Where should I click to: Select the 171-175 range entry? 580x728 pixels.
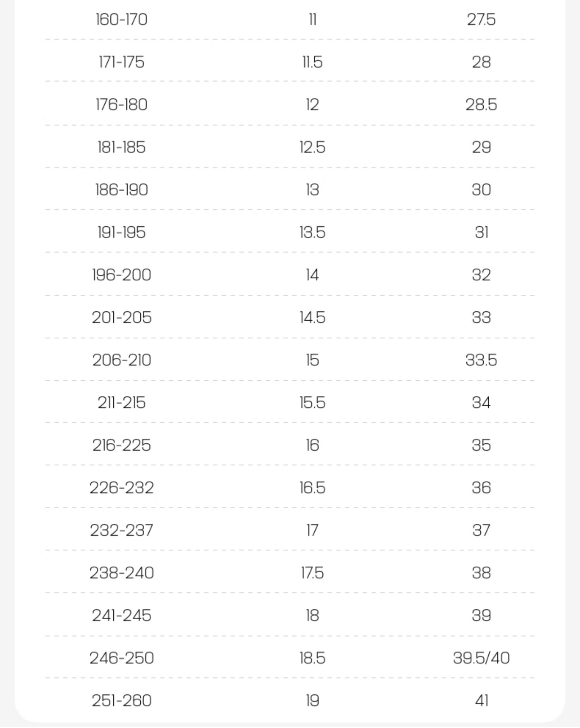121,62
